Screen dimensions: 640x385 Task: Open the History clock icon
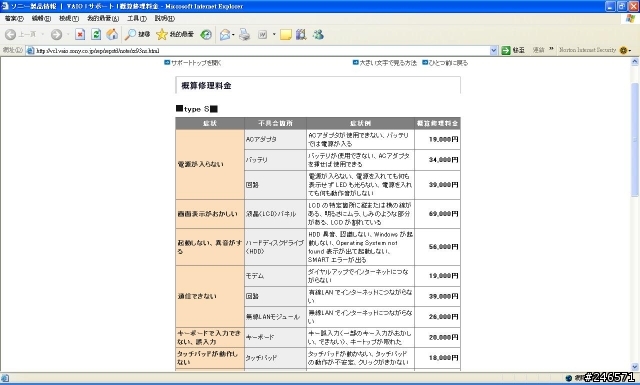(206, 35)
